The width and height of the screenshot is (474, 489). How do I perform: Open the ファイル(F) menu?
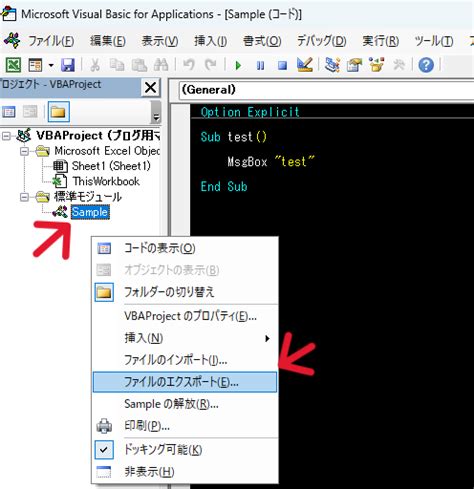tap(51, 41)
